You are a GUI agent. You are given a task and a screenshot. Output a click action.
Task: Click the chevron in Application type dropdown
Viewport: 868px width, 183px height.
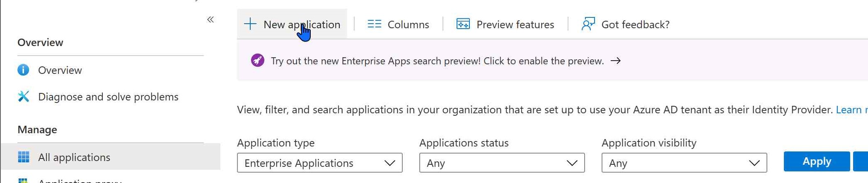tap(389, 163)
